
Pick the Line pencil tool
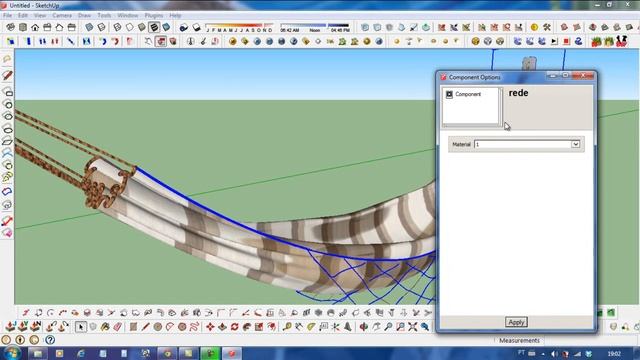145,327
